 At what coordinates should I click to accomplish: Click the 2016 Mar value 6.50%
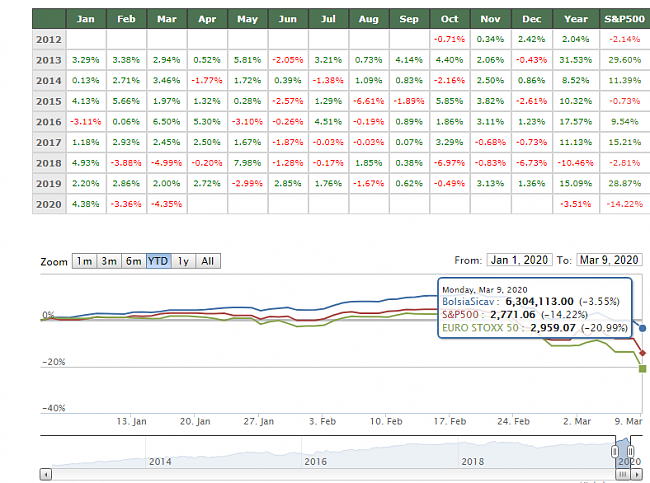tap(167, 122)
